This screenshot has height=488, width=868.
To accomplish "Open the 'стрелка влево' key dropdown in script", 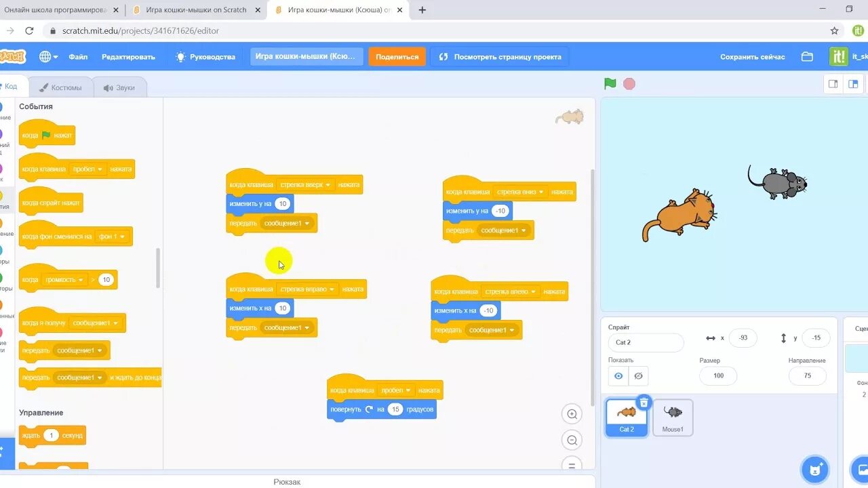I will pyautogui.click(x=511, y=291).
